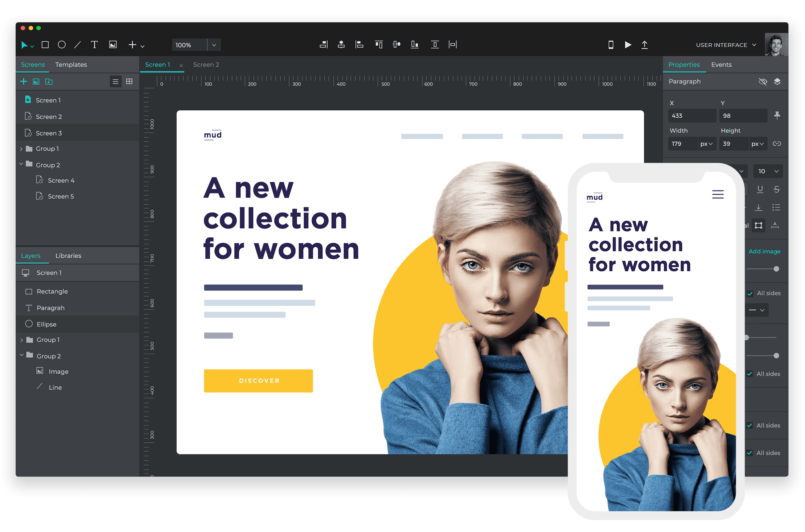Open the zoom level dropdown at 100%
This screenshot has width=805, height=532.
[215, 45]
